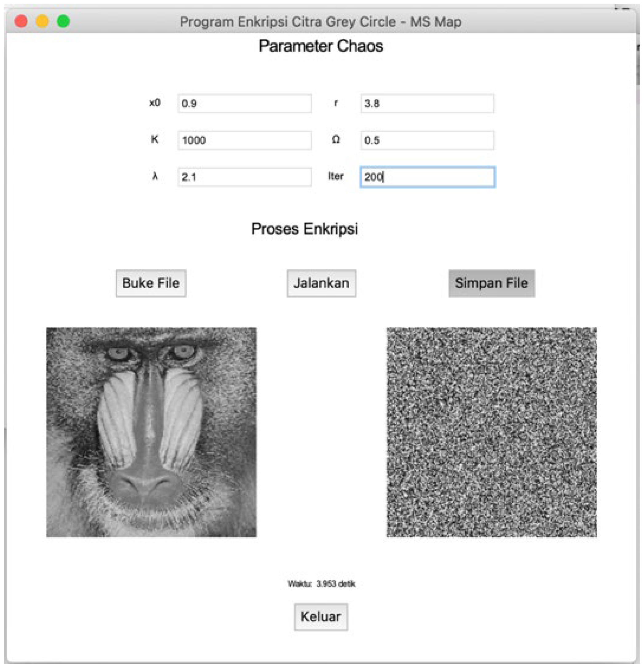Minimize window with yellow button
644x668 pixels.
click(x=42, y=21)
